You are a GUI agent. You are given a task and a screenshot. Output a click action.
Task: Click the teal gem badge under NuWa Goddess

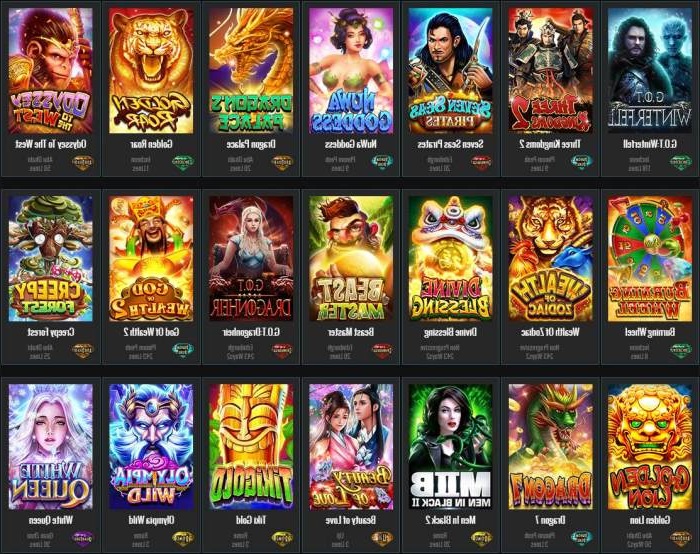click(x=383, y=162)
